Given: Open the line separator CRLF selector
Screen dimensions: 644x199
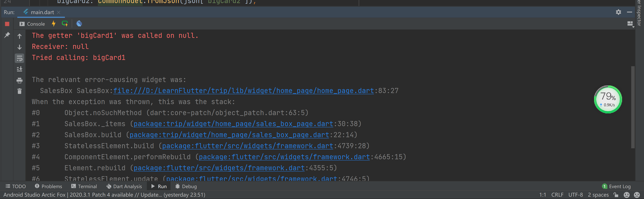Looking at the screenshot, I should pos(557,195).
